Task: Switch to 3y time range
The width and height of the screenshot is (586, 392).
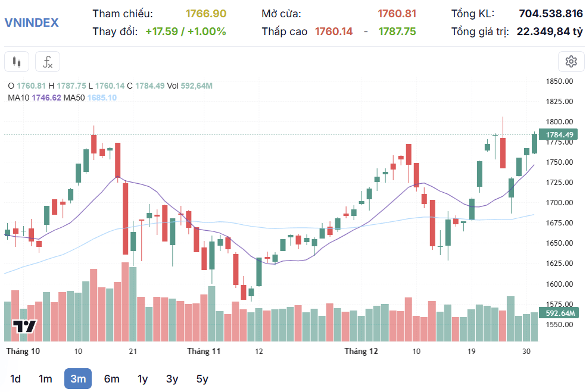Action: click(x=172, y=378)
